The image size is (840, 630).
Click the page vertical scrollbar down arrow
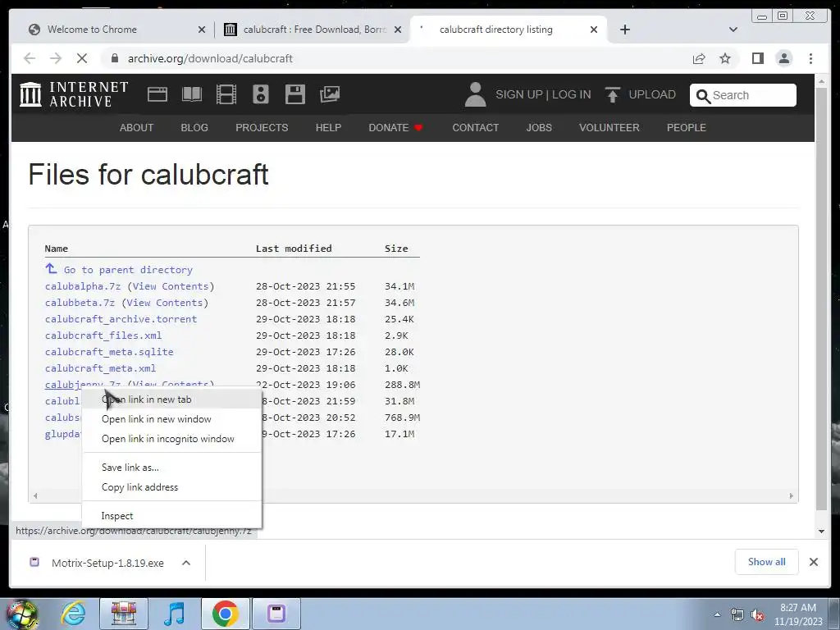click(x=821, y=532)
